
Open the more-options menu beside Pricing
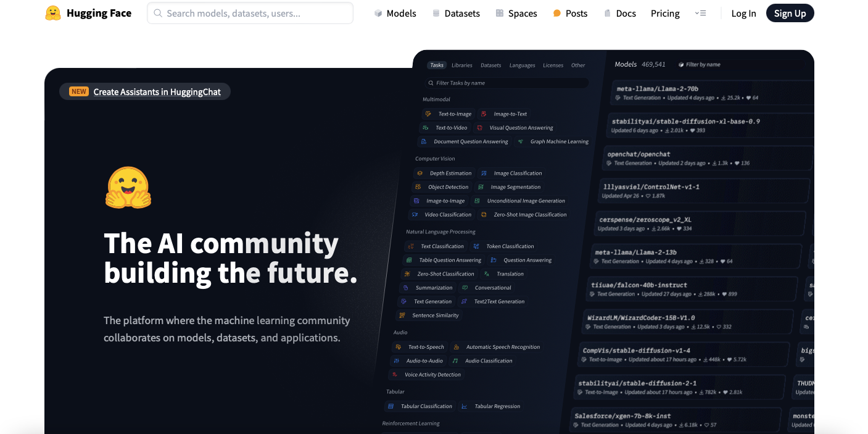pos(700,13)
